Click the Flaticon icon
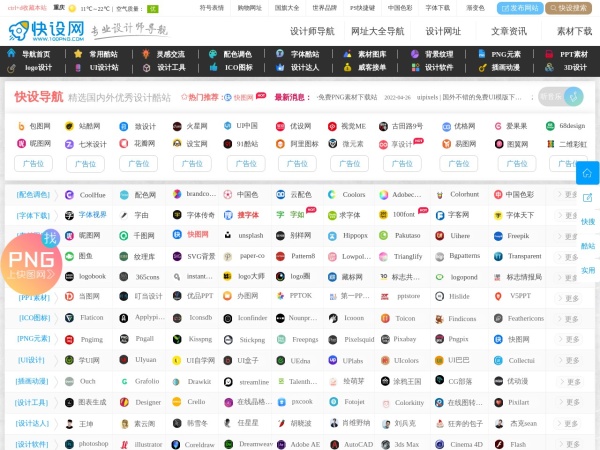600x450 pixels. (69, 318)
